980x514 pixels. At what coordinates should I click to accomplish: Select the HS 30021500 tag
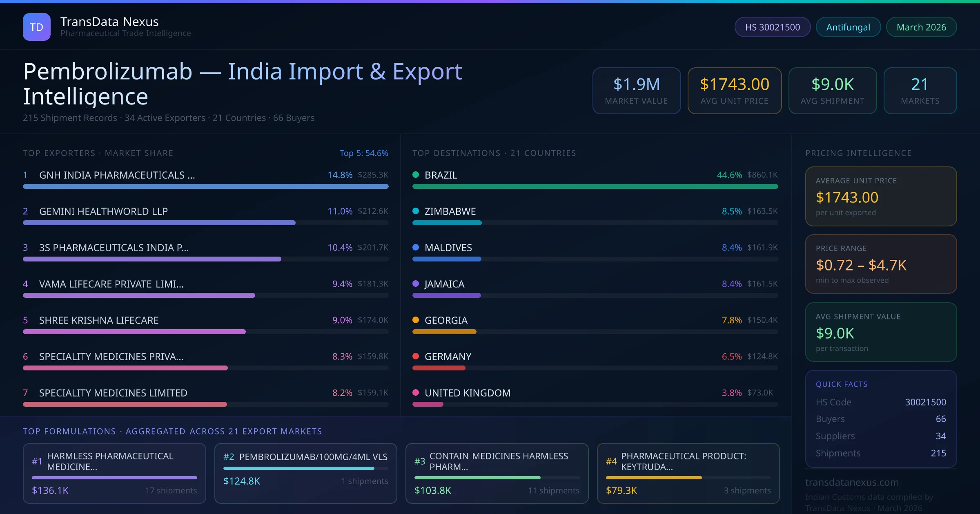coord(772,27)
